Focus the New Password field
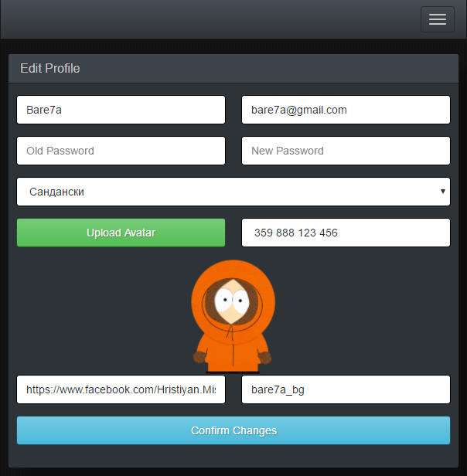 (346, 151)
